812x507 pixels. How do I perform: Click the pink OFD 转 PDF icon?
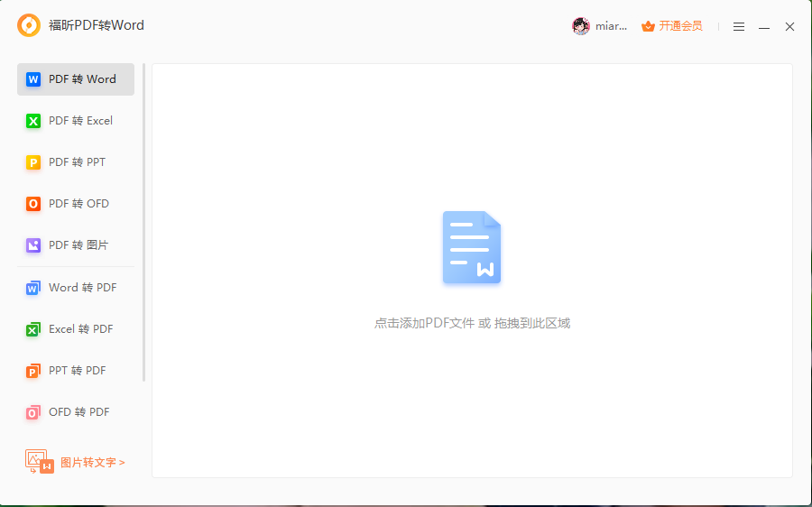pyautogui.click(x=33, y=411)
